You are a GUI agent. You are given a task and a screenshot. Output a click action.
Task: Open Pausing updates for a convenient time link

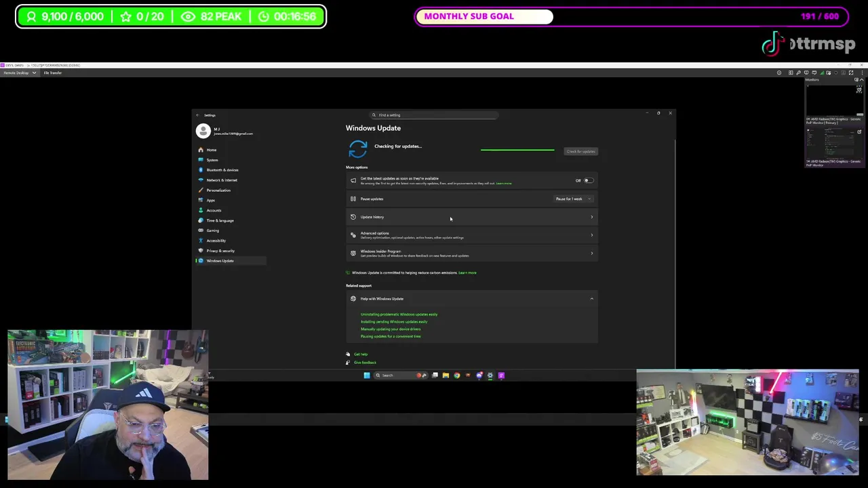click(391, 336)
